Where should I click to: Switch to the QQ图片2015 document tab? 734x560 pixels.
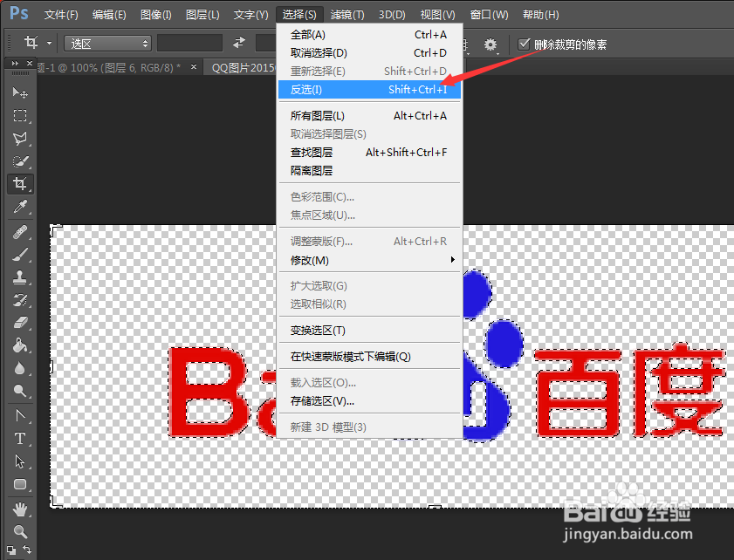tap(243, 68)
